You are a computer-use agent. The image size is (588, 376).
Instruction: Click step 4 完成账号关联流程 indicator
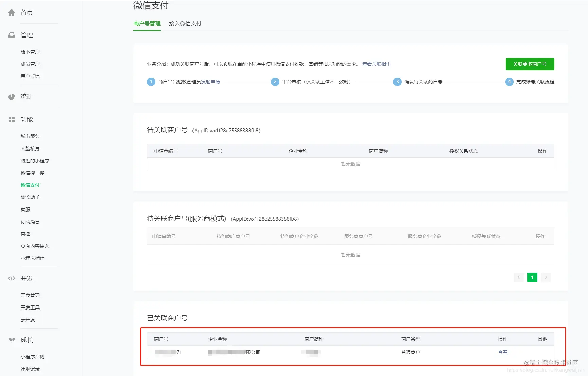click(x=509, y=82)
